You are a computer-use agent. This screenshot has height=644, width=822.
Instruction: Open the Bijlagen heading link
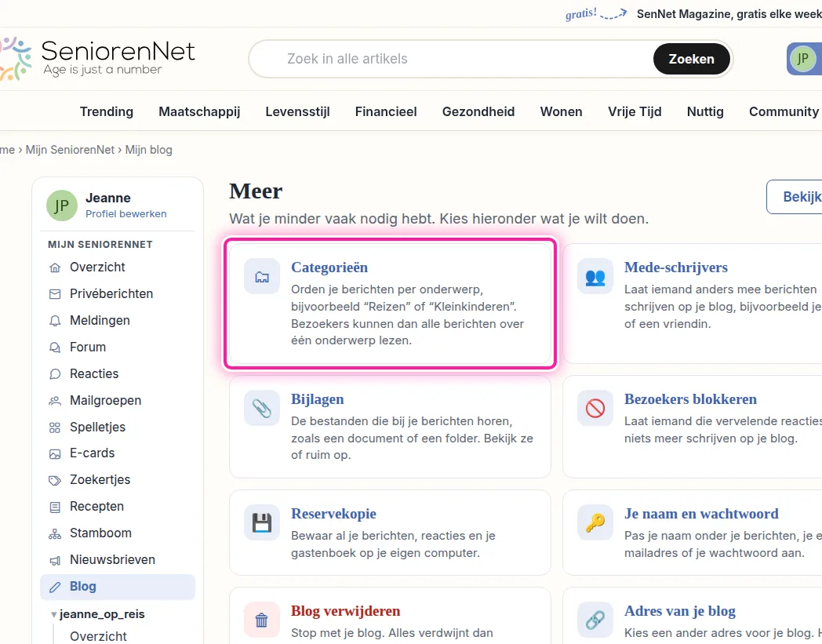[x=317, y=399]
